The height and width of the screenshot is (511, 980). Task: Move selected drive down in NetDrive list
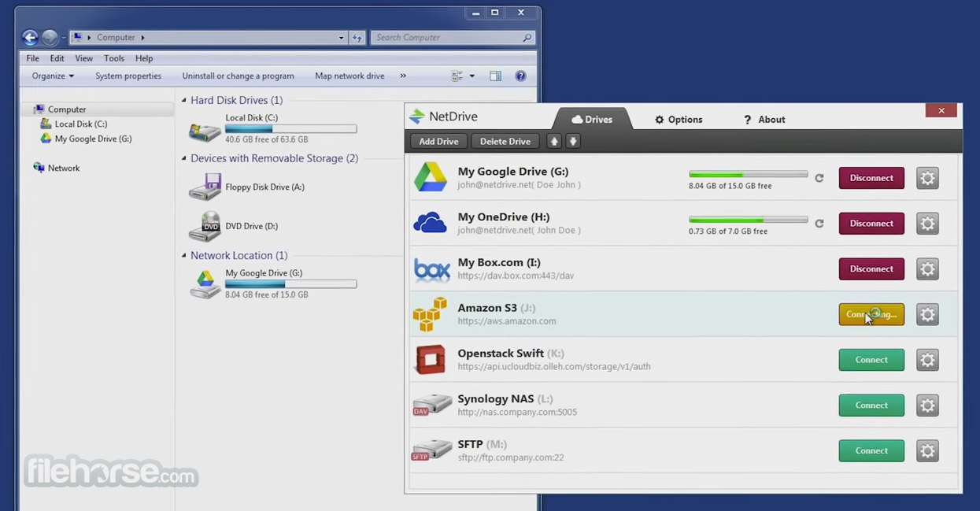tap(573, 142)
